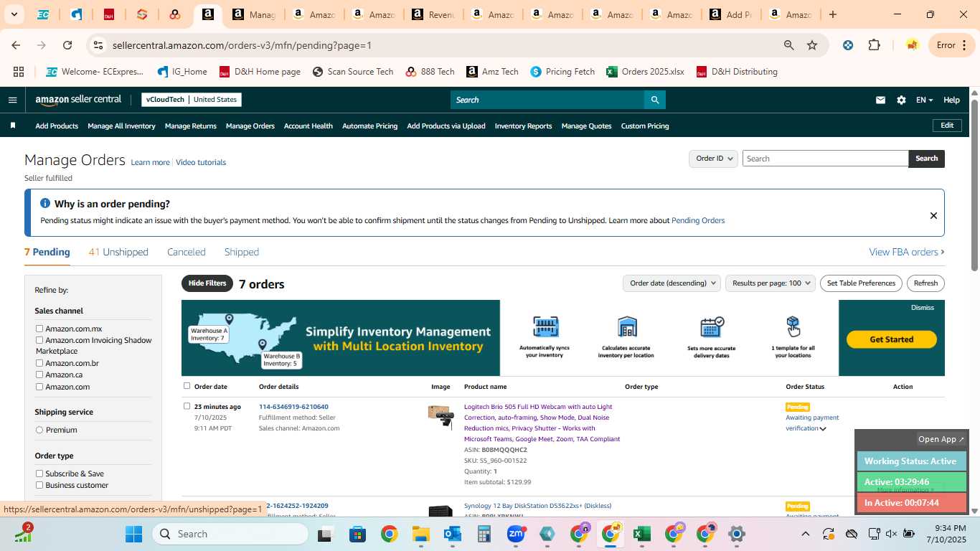Click the Seller Central top search box

[x=547, y=100]
